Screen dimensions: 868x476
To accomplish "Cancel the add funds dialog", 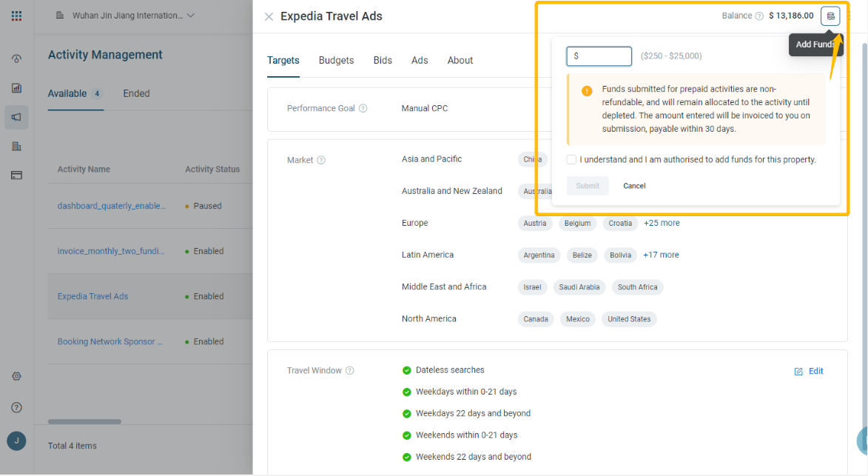I will (634, 186).
